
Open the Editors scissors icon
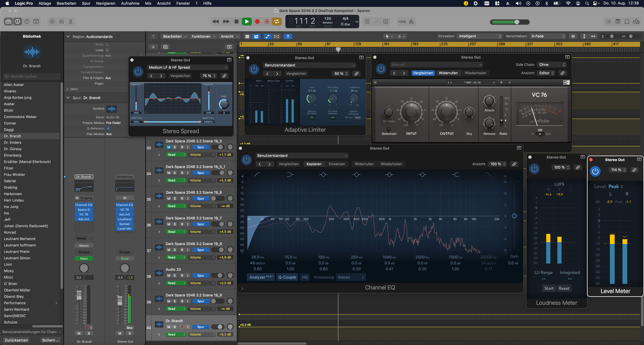click(x=71, y=21)
